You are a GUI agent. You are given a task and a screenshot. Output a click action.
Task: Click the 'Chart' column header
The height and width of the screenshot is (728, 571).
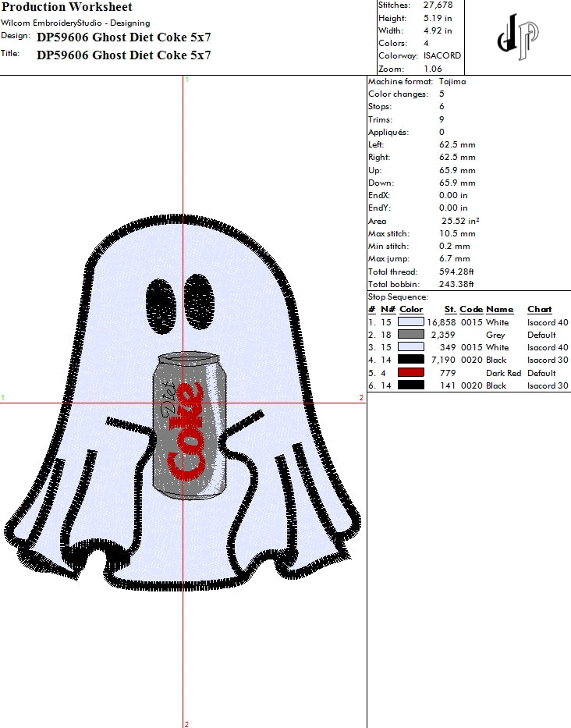[540, 309]
